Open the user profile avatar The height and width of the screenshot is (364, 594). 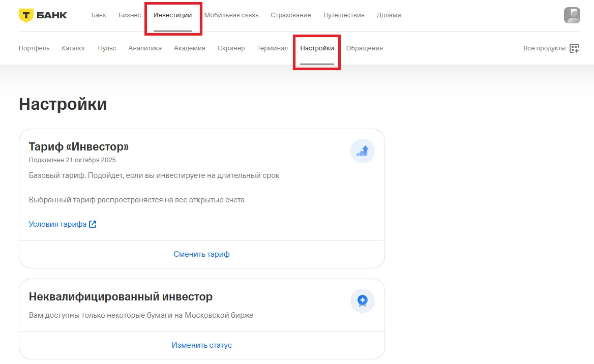click(x=572, y=15)
